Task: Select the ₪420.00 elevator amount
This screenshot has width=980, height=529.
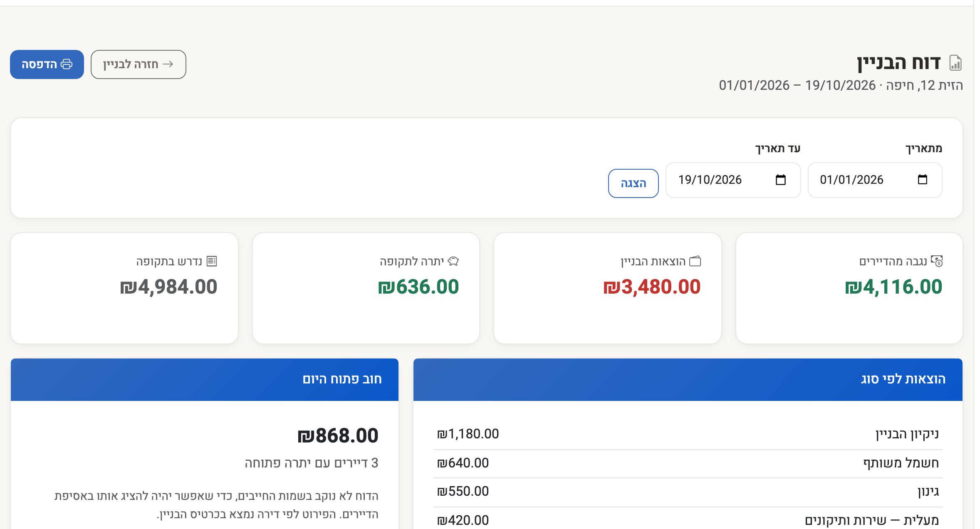Action: tap(463, 520)
